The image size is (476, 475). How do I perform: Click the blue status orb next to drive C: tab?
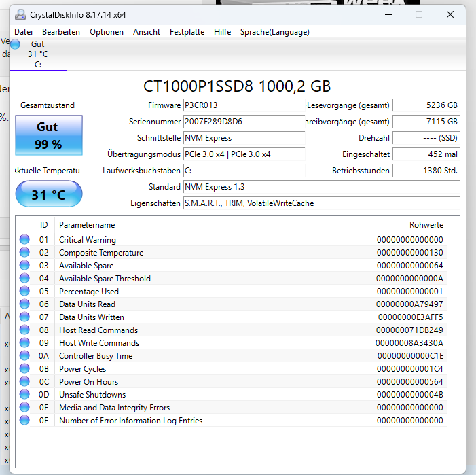coord(15,44)
